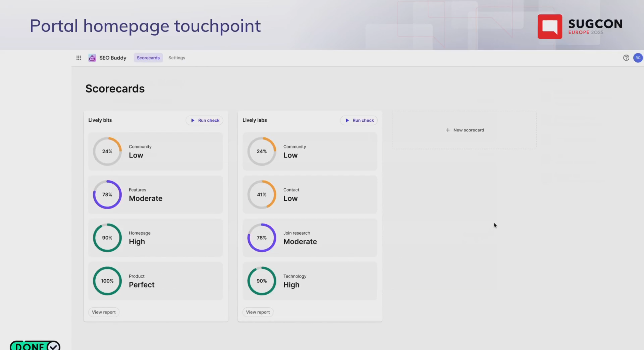The width and height of the screenshot is (644, 350).
Task: Select the Technology High card
Action: [310, 281]
